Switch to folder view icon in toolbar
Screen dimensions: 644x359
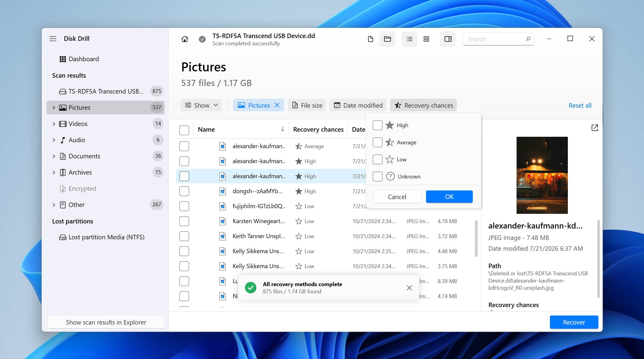click(387, 39)
